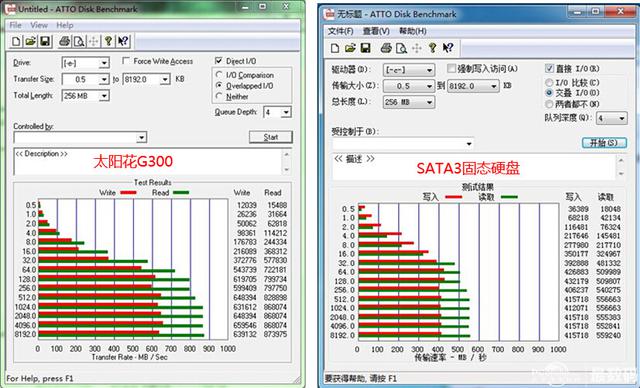Click read value 873975 in Untitled window

275,334
